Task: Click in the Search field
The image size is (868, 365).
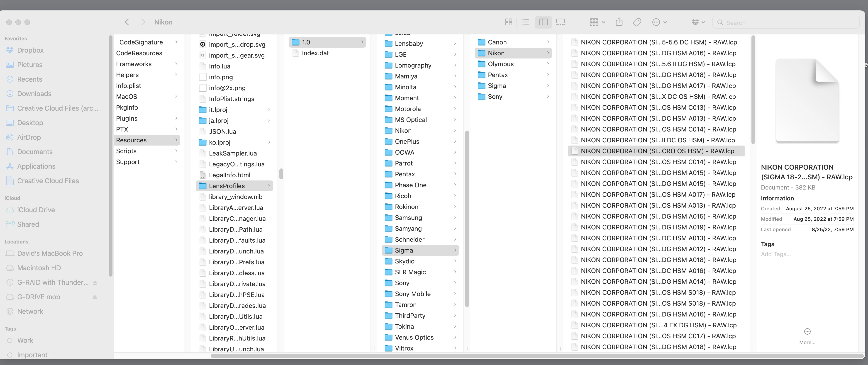Action: click(788, 23)
